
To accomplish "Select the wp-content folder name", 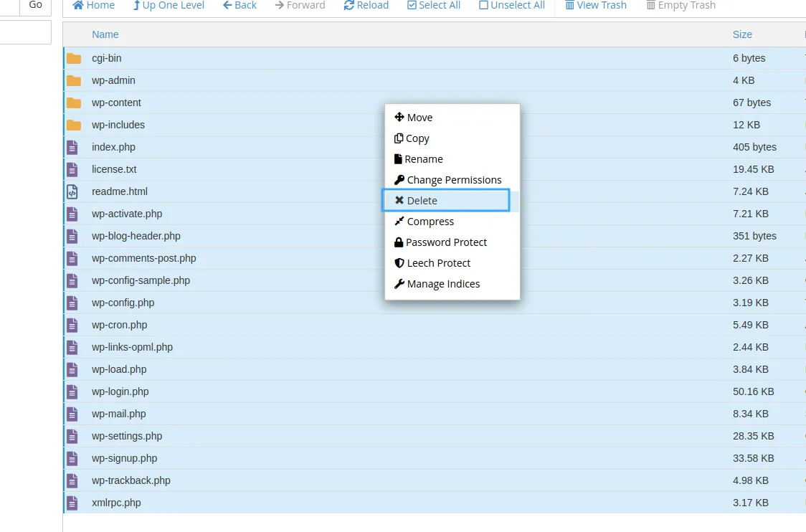I will point(116,103).
